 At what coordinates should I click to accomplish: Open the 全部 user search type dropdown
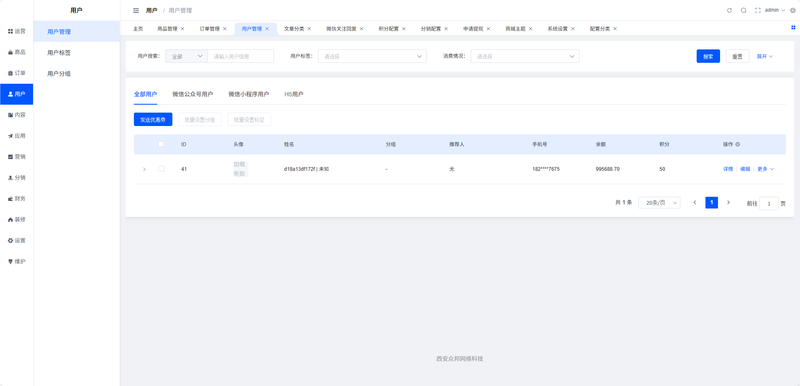click(x=186, y=56)
